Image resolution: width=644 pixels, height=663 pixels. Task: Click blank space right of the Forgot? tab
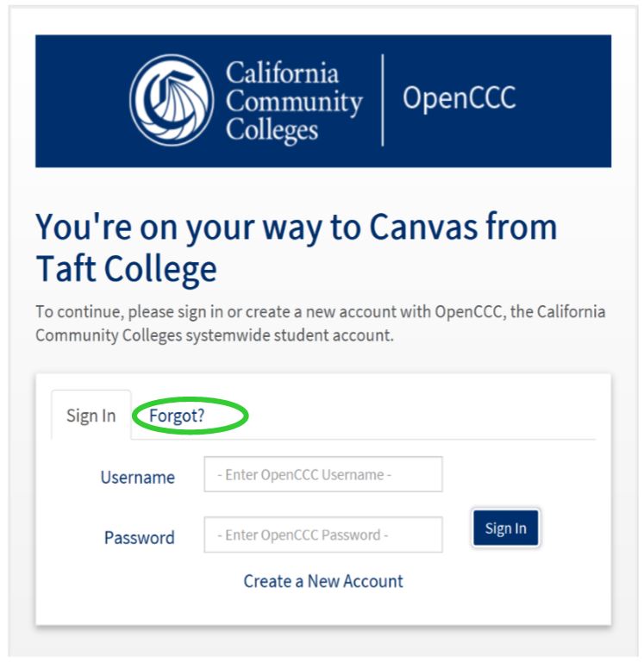(431, 414)
